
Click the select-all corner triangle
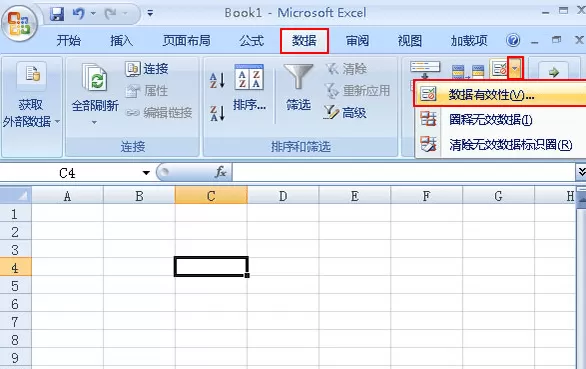tap(16, 195)
